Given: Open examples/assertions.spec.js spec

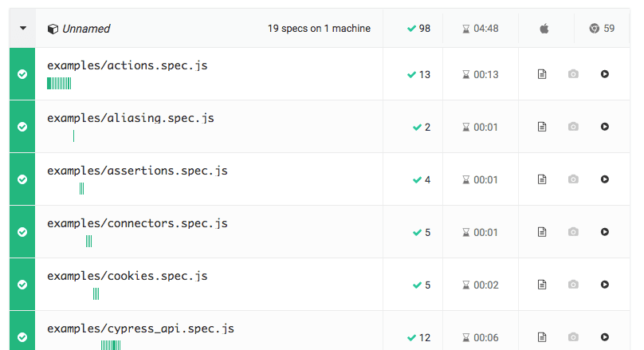Looking at the screenshot, I should [137, 171].
